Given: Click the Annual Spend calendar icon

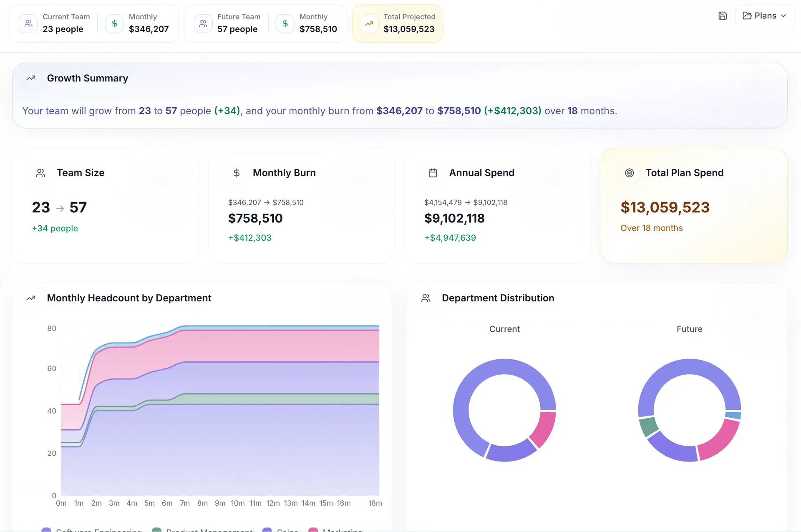Looking at the screenshot, I should pos(433,173).
